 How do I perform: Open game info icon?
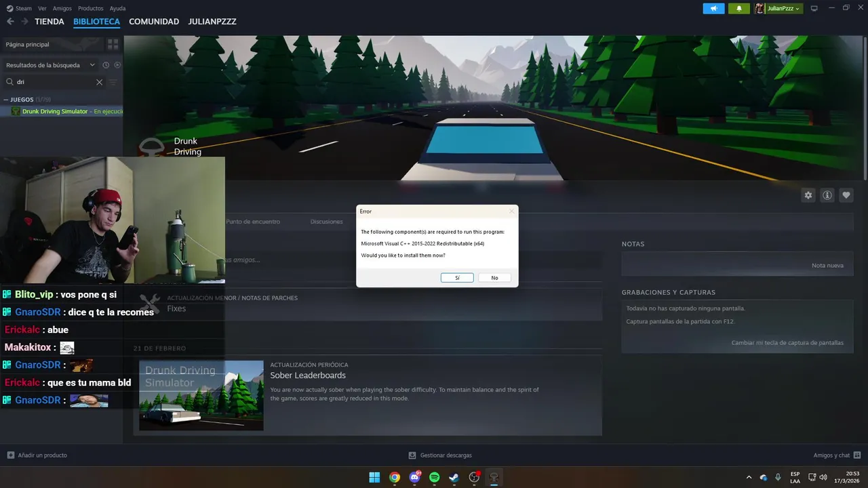click(x=827, y=195)
